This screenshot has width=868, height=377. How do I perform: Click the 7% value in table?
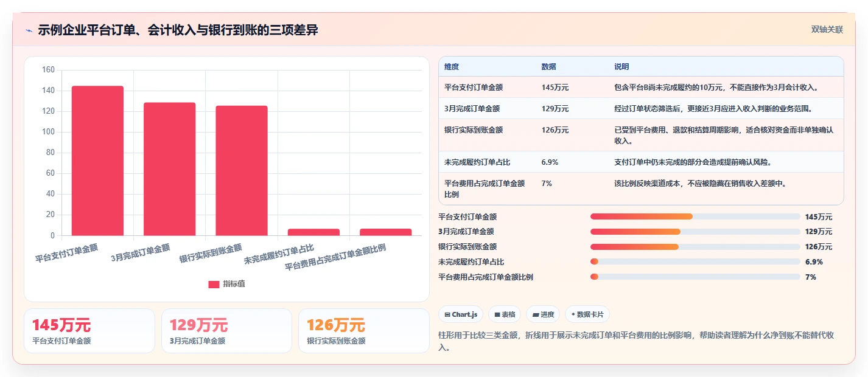pyautogui.click(x=547, y=183)
